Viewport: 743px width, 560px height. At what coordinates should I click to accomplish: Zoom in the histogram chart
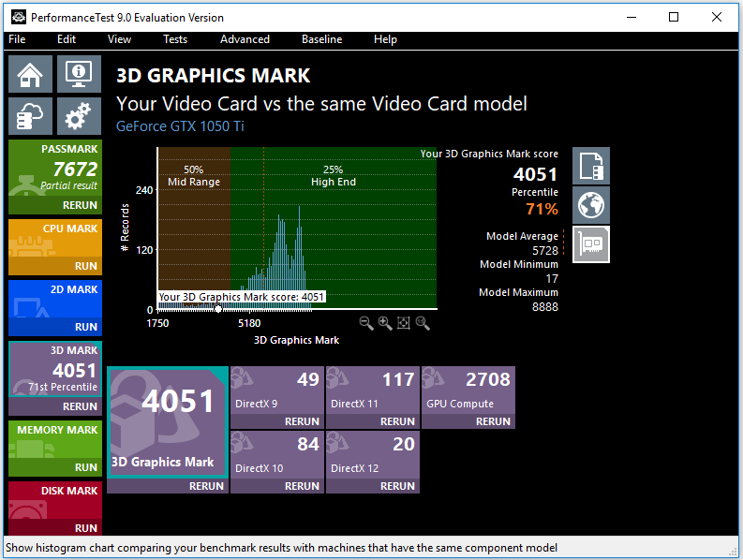point(385,323)
